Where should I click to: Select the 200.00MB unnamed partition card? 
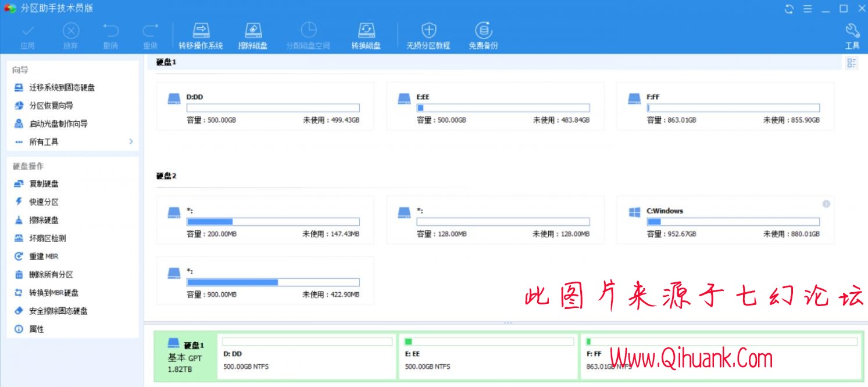click(x=265, y=220)
